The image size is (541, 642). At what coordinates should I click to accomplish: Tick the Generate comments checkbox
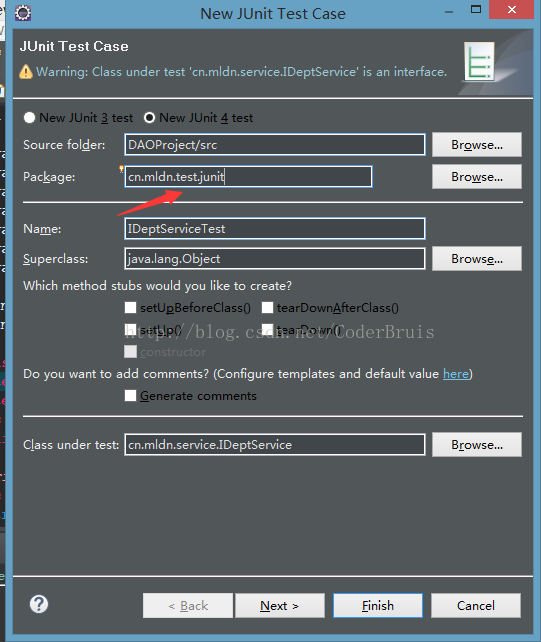(130, 396)
